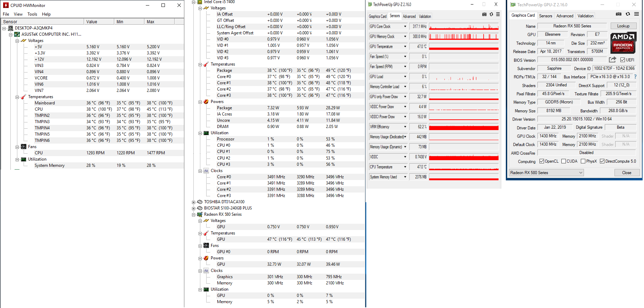Viewport: 644px width, 308px height.
Task: Click the thermometer icon beside motherboard Temperatures
Action: click(x=24, y=97)
